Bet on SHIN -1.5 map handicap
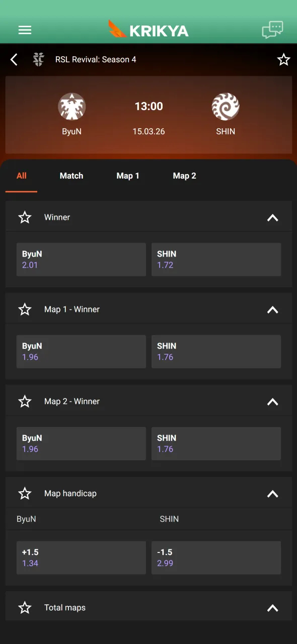 tap(216, 557)
